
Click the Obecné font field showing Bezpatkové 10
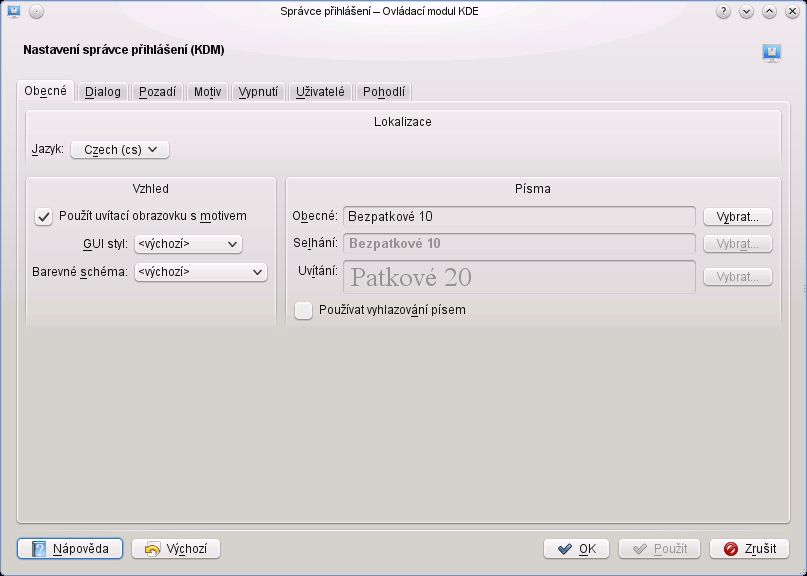519,217
